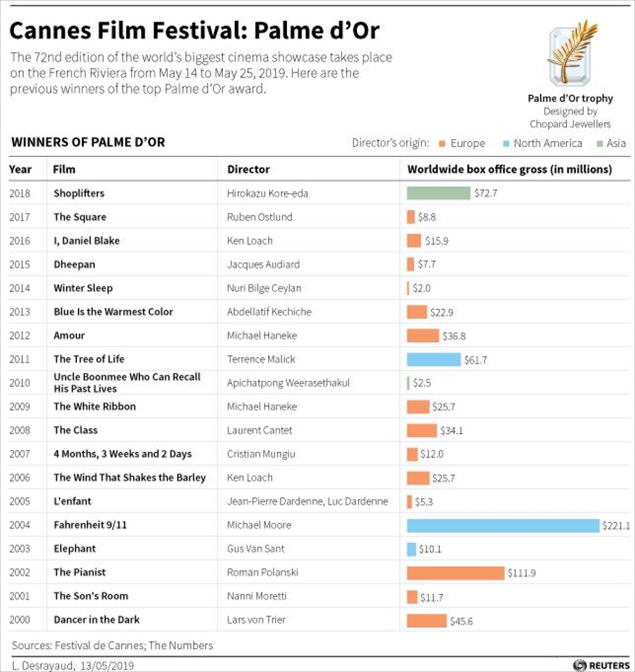This screenshot has height=672, width=635.
Task: Click the Fahrenheit 9/11 box office bar
Action: pos(503,525)
